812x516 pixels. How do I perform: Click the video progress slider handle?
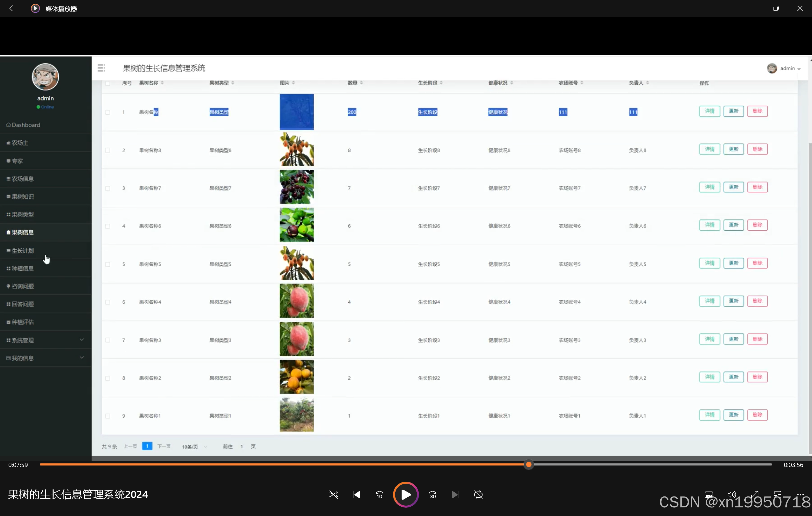pyautogui.click(x=529, y=465)
